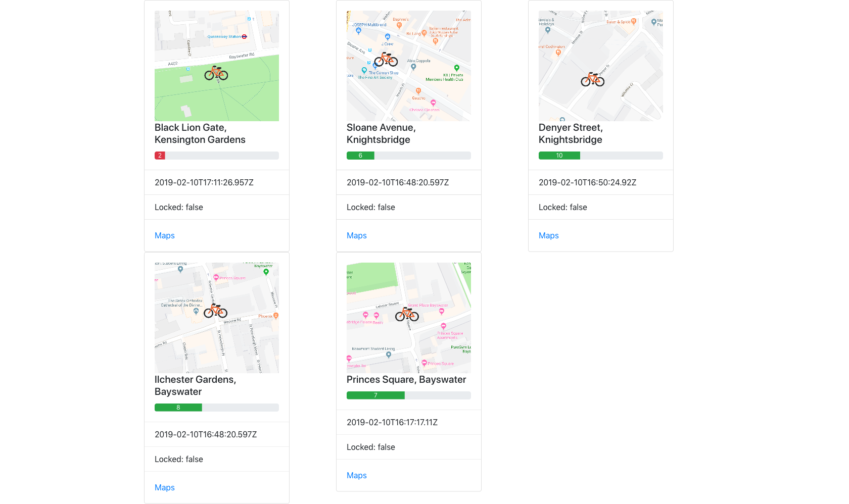Open Maps link for Sloane Avenue, Knightsbridge

357,235
